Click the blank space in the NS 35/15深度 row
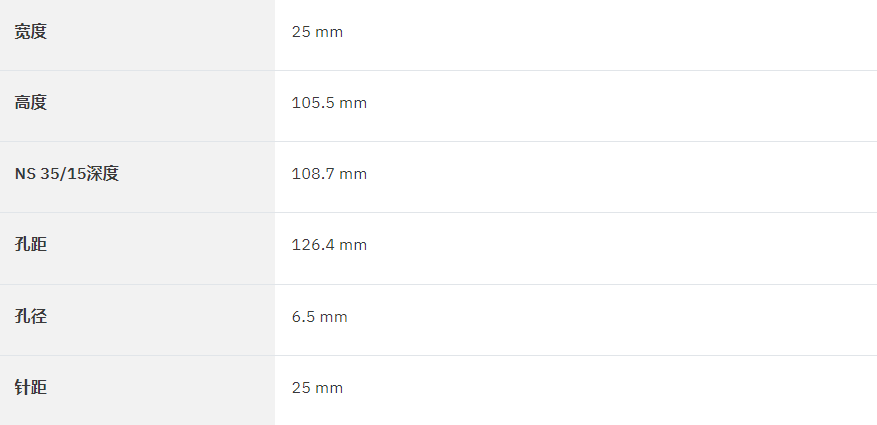 622,177
